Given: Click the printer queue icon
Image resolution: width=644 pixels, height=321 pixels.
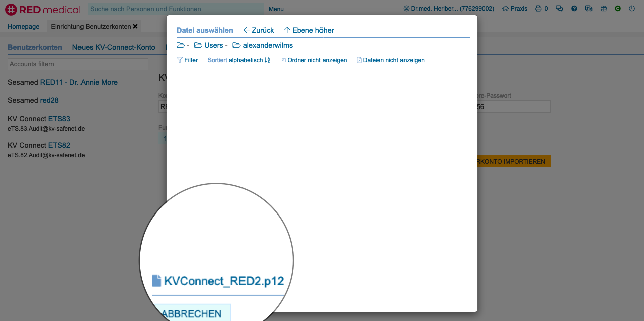Looking at the screenshot, I should point(538,9).
